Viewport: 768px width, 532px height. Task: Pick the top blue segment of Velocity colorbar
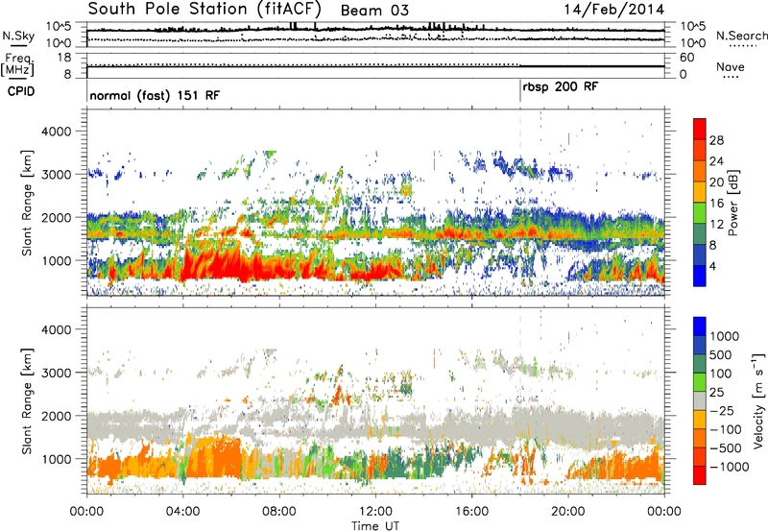[x=700, y=326]
